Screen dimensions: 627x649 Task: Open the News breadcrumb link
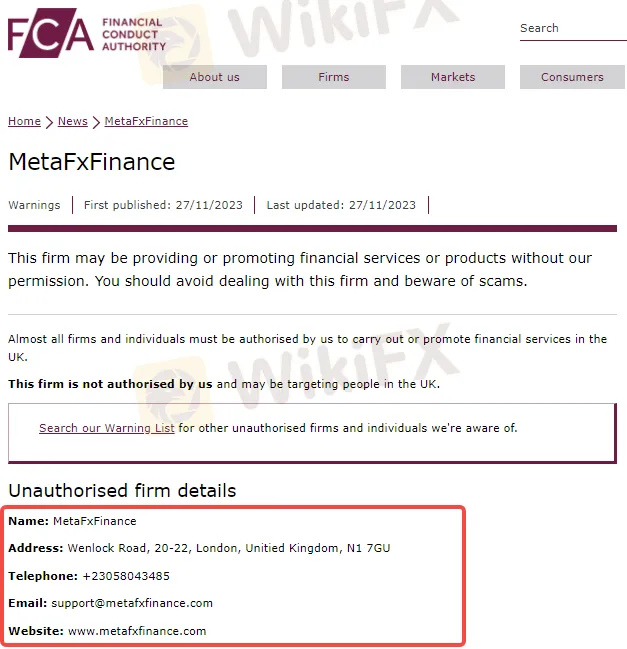73,121
